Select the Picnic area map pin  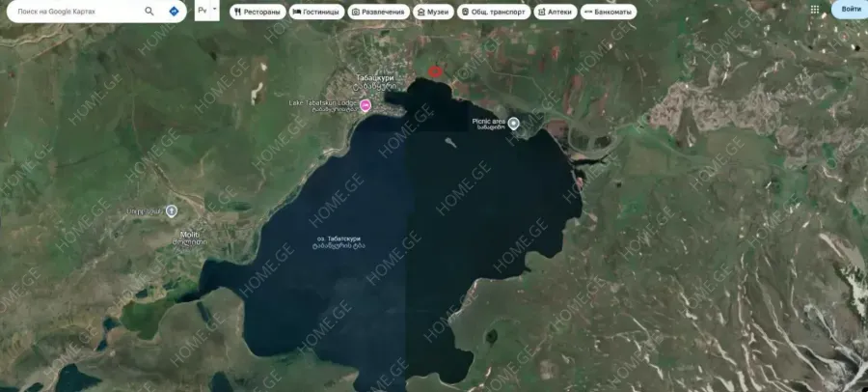(x=514, y=123)
